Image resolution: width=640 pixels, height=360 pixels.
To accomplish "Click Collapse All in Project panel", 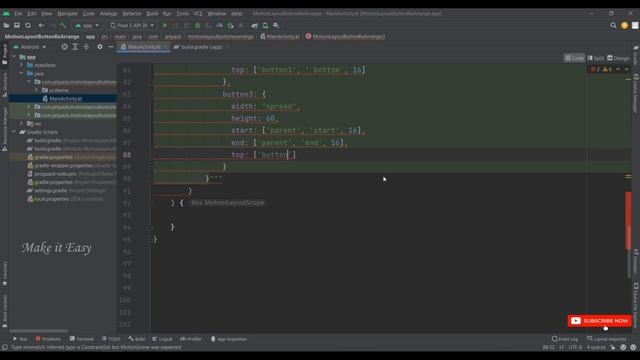I will click(x=86, y=47).
